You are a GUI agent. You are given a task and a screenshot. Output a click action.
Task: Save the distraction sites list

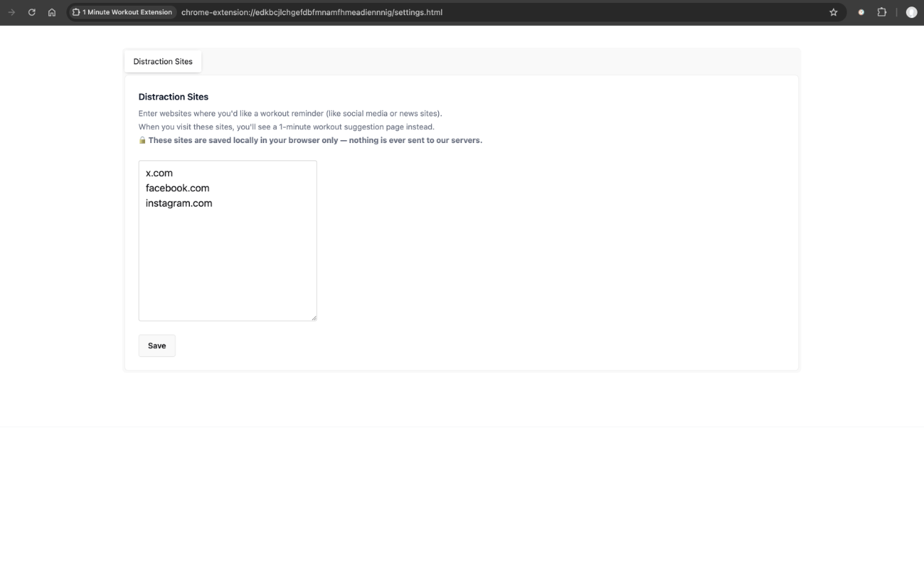click(157, 345)
